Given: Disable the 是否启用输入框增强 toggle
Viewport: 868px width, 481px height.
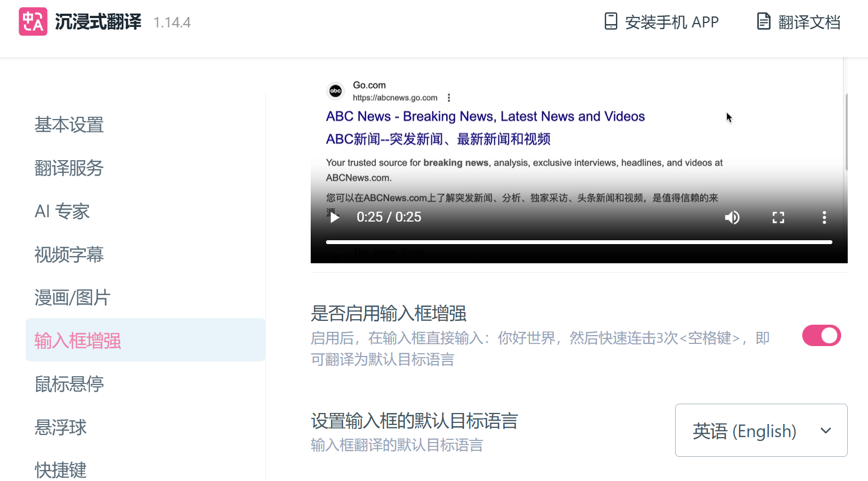Looking at the screenshot, I should (x=821, y=336).
